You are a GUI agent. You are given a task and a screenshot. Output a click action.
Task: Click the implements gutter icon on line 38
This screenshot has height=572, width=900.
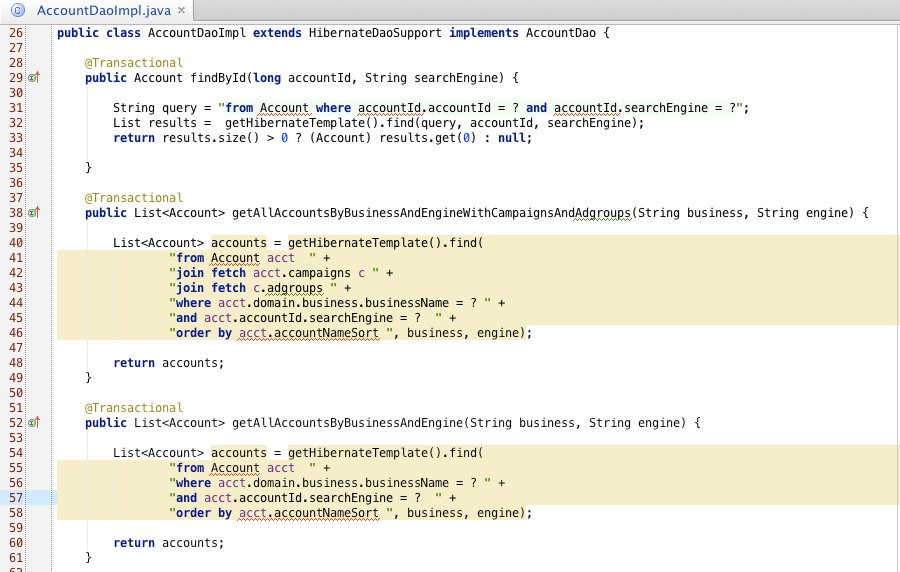[34, 212]
